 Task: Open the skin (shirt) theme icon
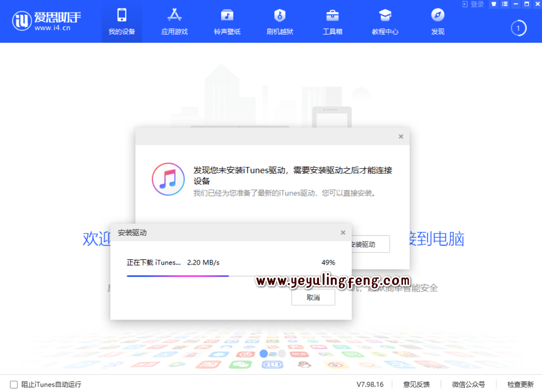tap(494, 4)
